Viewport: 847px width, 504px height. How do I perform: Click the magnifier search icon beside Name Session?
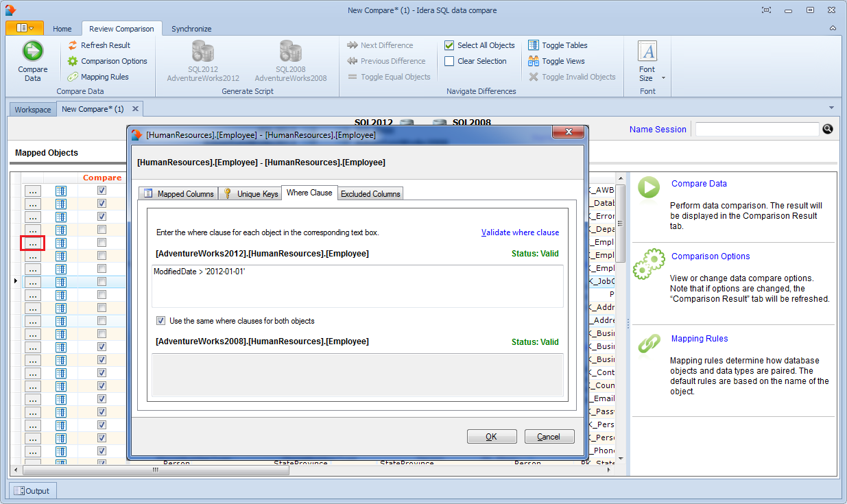click(x=828, y=129)
